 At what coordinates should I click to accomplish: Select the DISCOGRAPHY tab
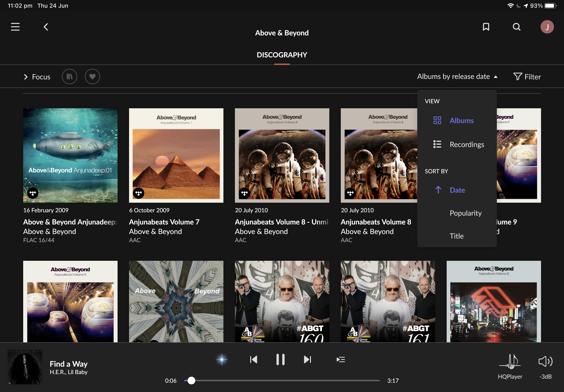pyautogui.click(x=282, y=55)
